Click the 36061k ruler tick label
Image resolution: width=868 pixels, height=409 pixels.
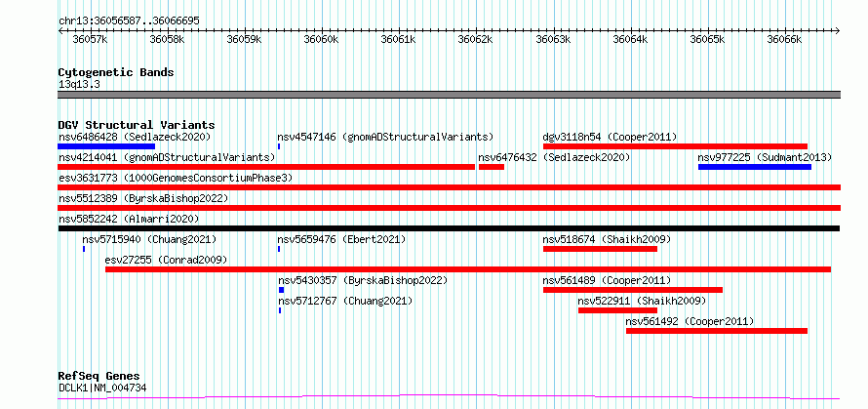[399, 40]
